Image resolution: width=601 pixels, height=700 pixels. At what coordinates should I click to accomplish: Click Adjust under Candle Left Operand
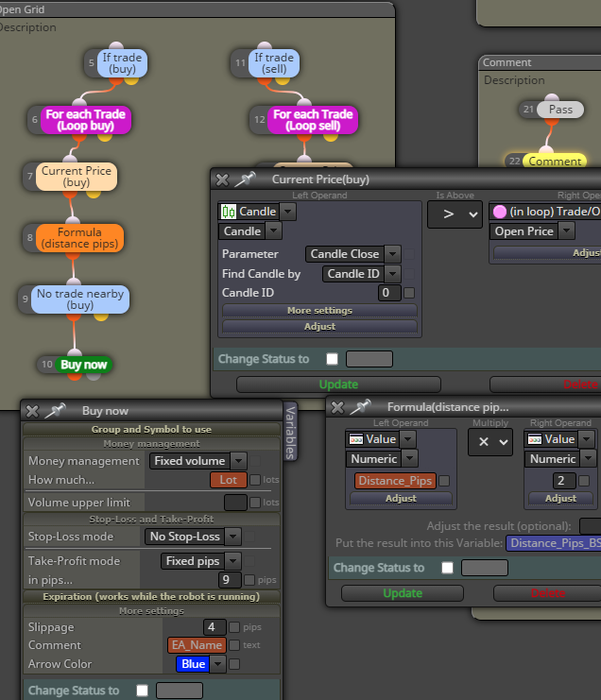(319, 326)
